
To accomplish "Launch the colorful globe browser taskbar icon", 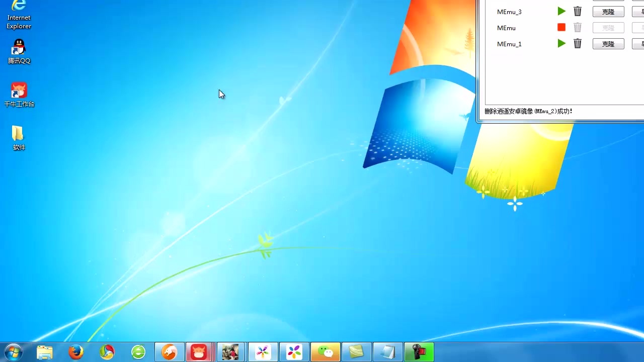I will pos(107,352).
